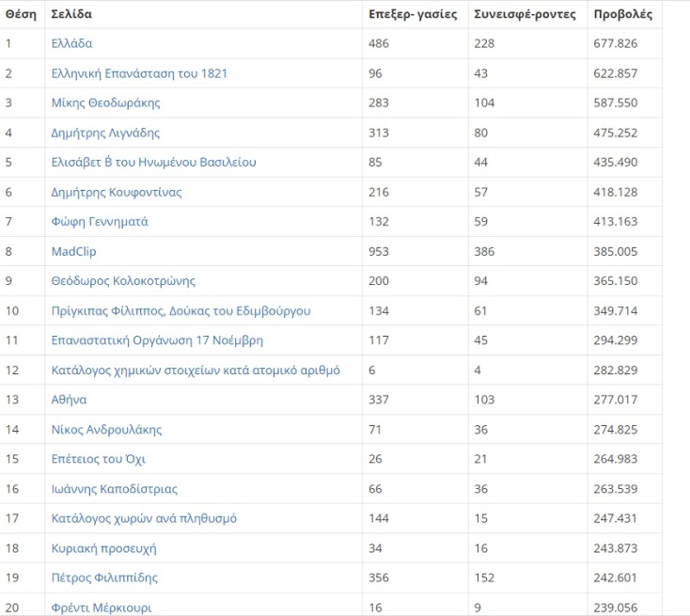
Task: Click Κατάλογος χωρών ανά πληθυσμό link
Action: (x=144, y=518)
